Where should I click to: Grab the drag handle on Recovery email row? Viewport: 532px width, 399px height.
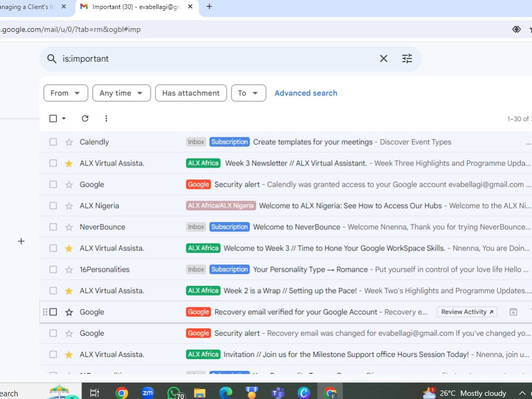click(45, 312)
